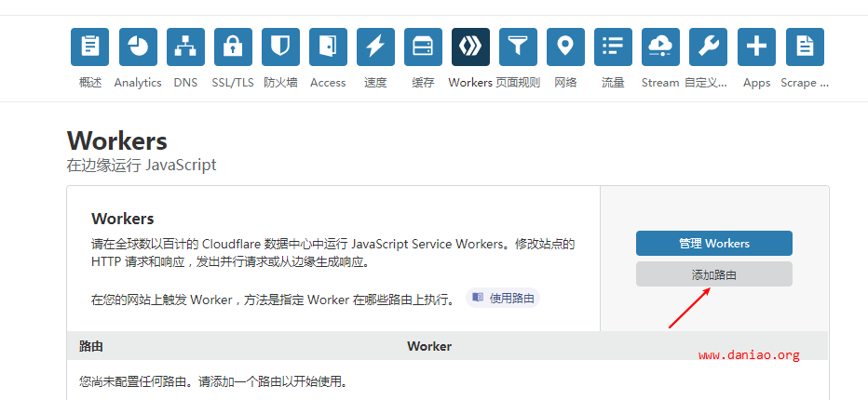This screenshot has width=868, height=400.
Task: Open the 自定义 wrench icon
Action: tap(708, 47)
